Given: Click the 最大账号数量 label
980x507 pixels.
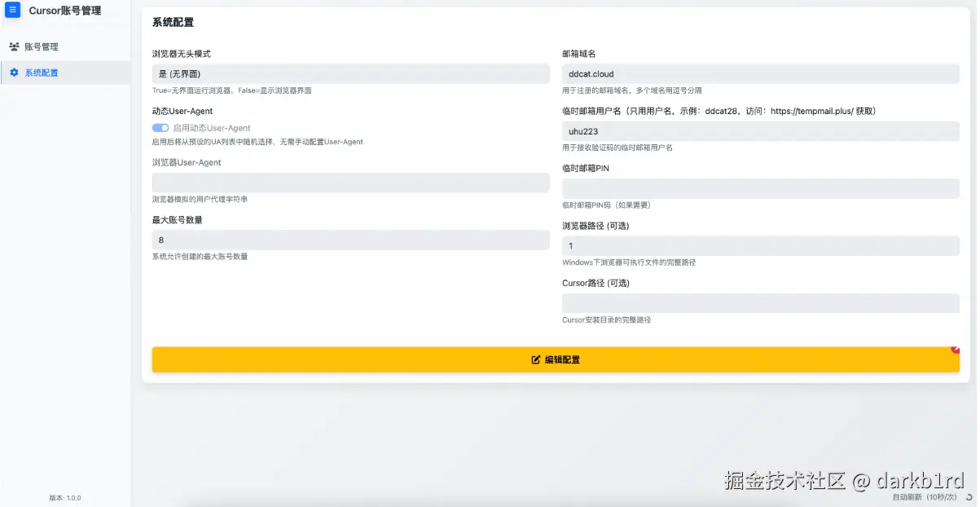Looking at the screenshot, I should point(177,220).
